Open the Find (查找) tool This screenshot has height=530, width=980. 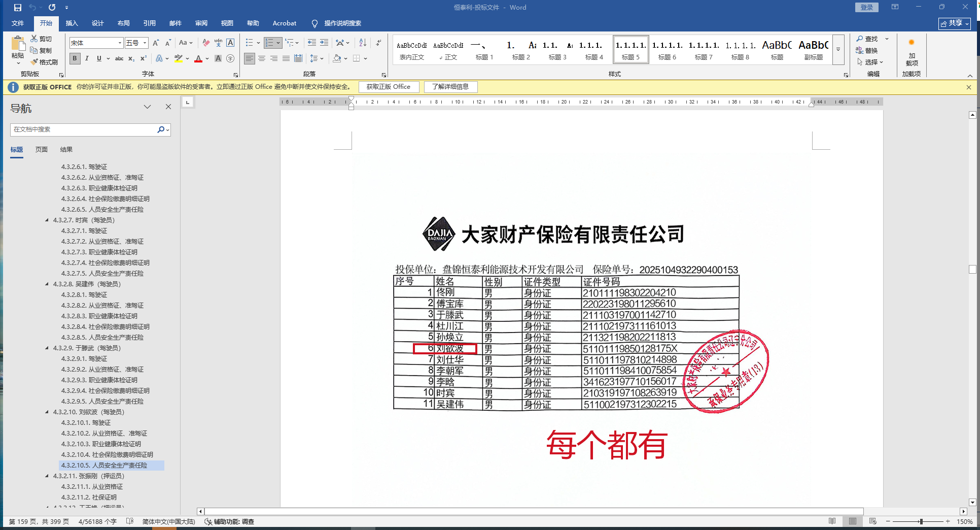pos(867,39)
